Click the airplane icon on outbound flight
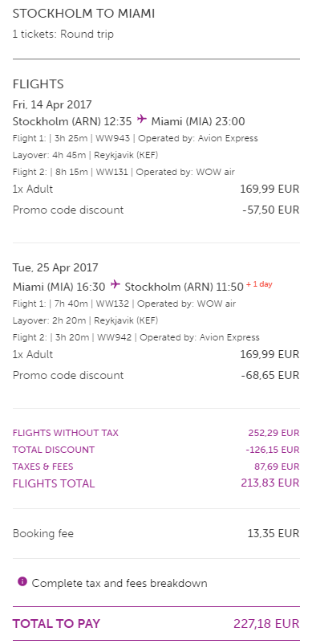This screenshot has width=312, height=644. pyautogui.click(x=141, y=119)
